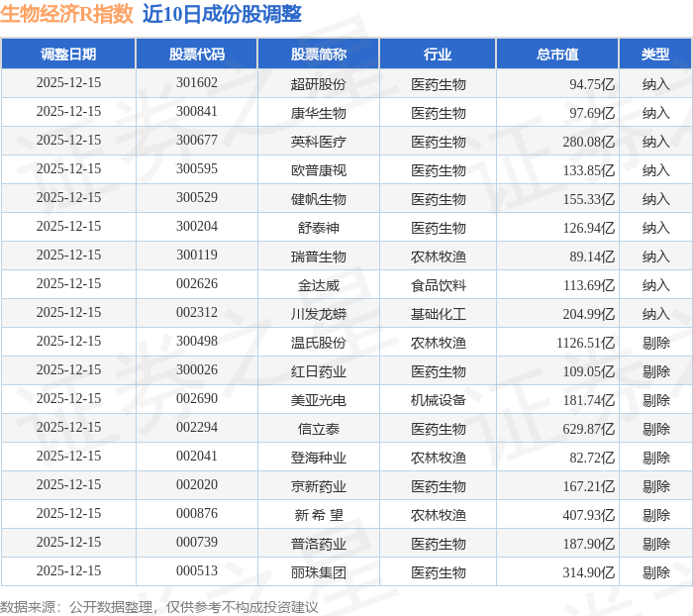
Task: Select the 类型 column header
Action: (x=655, y=53)
